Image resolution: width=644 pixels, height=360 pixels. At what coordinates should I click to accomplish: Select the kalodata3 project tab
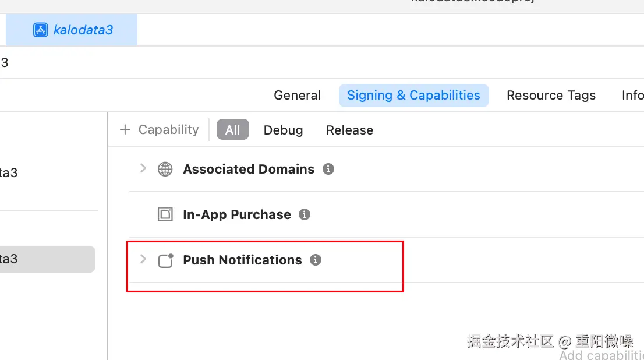point(83,30)
